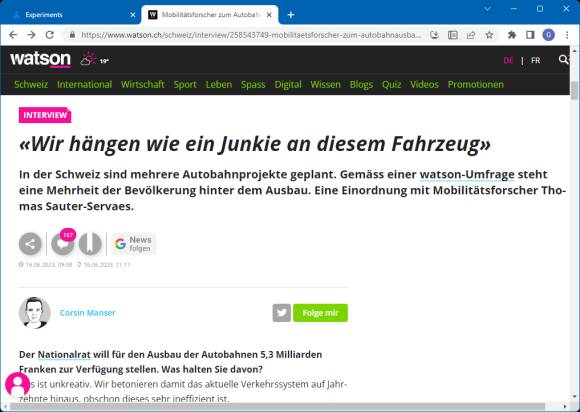The image size is (580, 412).
Task: Click the updated timestamp 16.06.2023, 11:11
Action: click(107, 264)
